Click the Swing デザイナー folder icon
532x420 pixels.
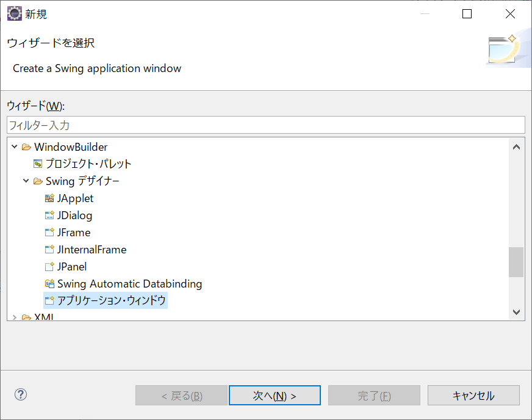[x=38, y=181]
